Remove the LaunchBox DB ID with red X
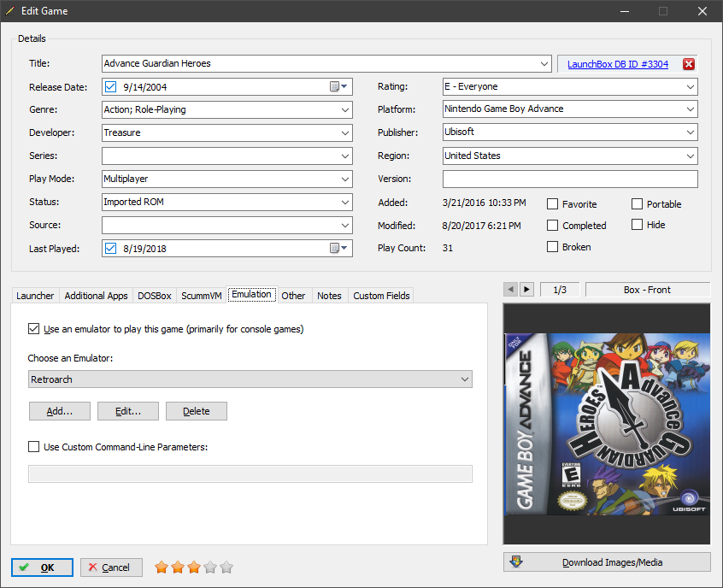 coord(689,64)
